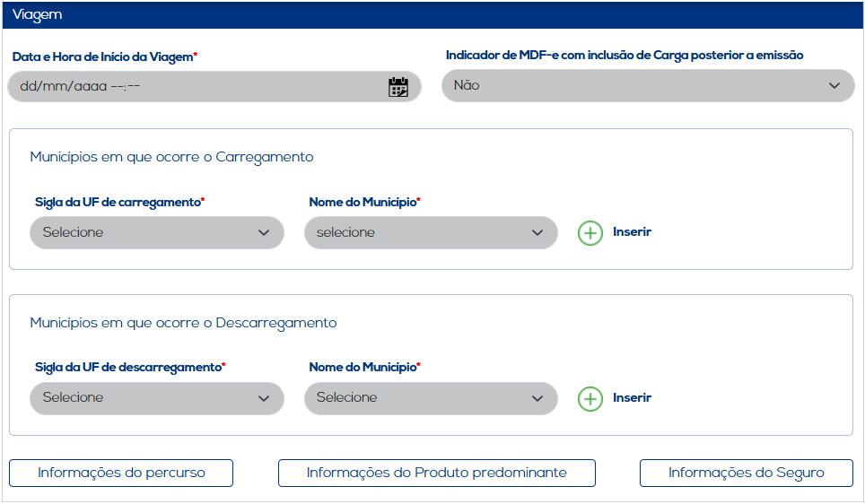
Task: Open Informações do percurso
Action: pyautogui.click(x=121, y=473)
